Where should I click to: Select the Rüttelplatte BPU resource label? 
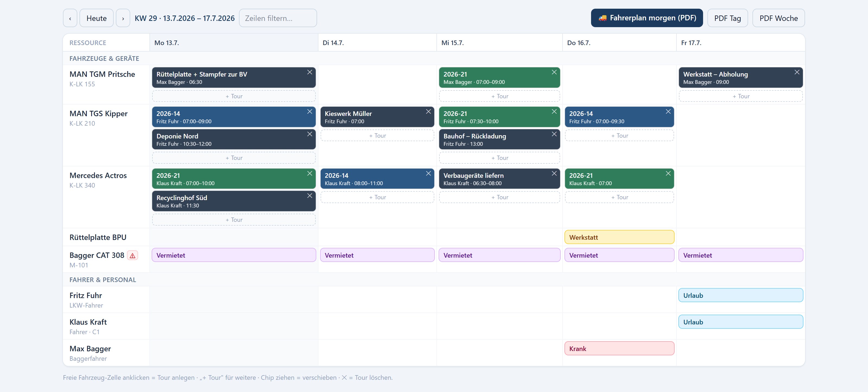(98, 237)
